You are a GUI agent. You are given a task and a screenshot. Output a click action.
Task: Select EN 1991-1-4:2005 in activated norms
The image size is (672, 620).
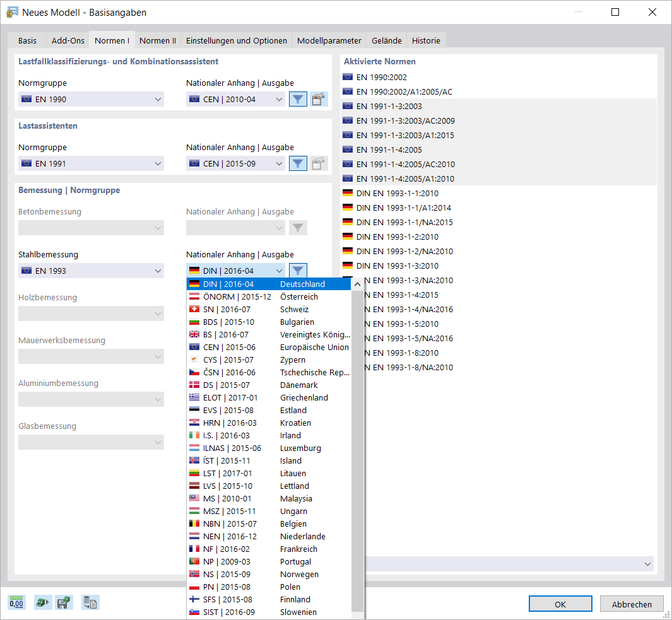(498, 149)
